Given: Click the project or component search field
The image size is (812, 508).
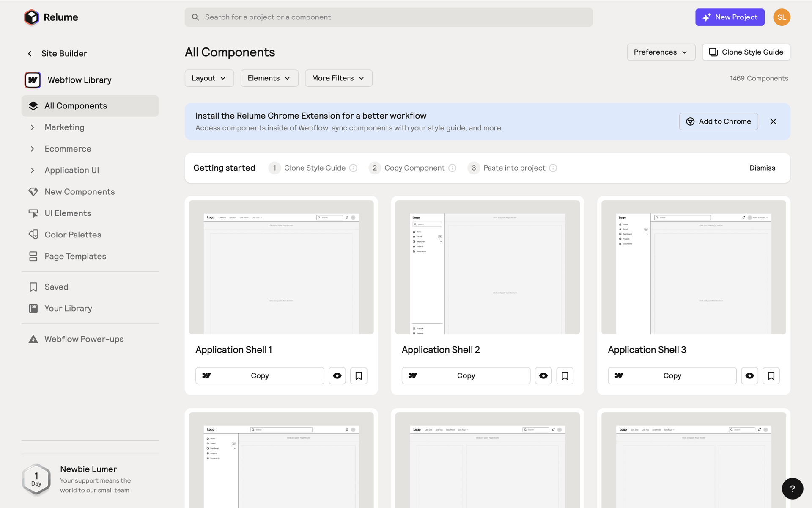Looking at the screenshot, I should point(389,17).
